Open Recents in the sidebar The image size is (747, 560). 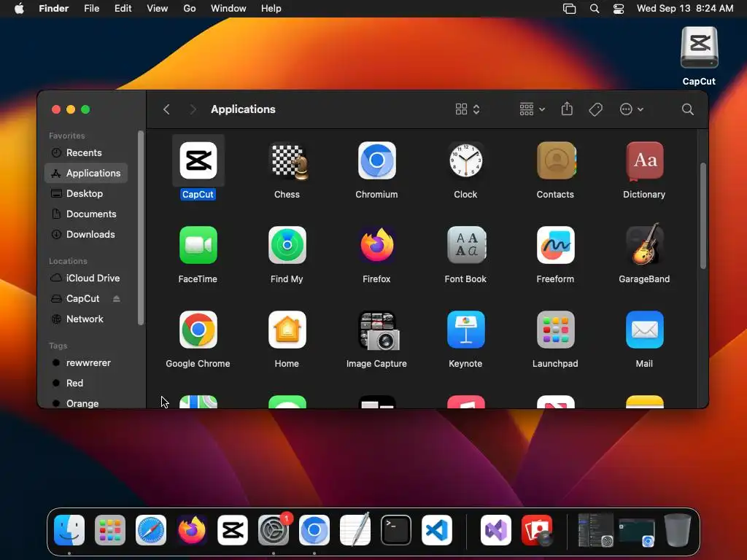click(x=86, y=153)
